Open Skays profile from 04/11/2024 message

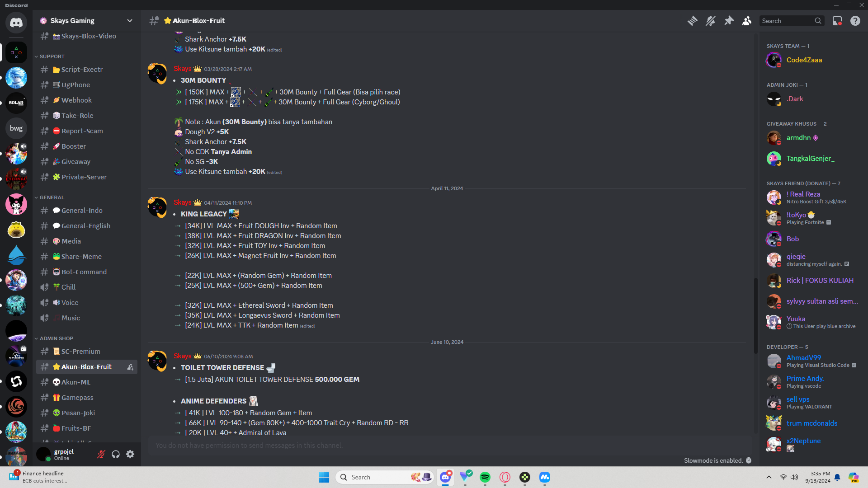[x=182, y=202]
